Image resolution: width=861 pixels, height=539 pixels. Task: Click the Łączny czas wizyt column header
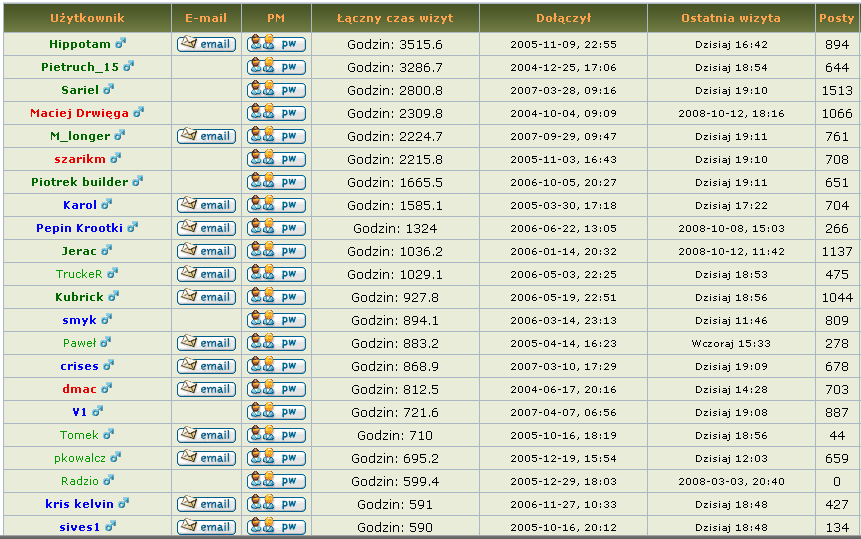click(395, 18)
